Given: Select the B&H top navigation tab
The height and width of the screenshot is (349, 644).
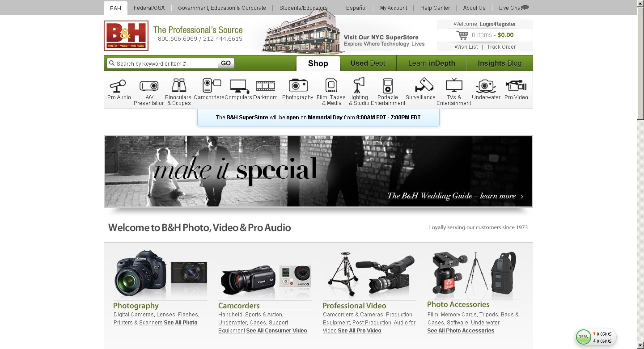Looking at the screenshot, I should (115, 8).
